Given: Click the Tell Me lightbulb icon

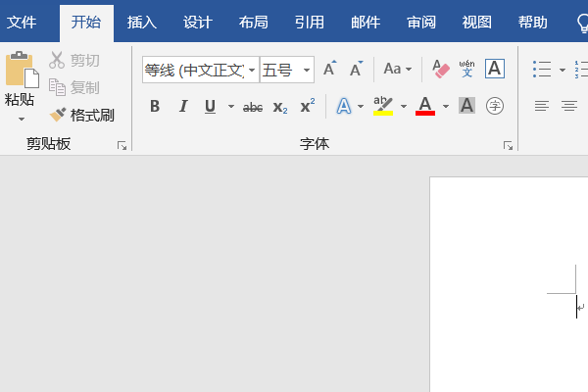Looking at the screenshot, I should [583, 24].
